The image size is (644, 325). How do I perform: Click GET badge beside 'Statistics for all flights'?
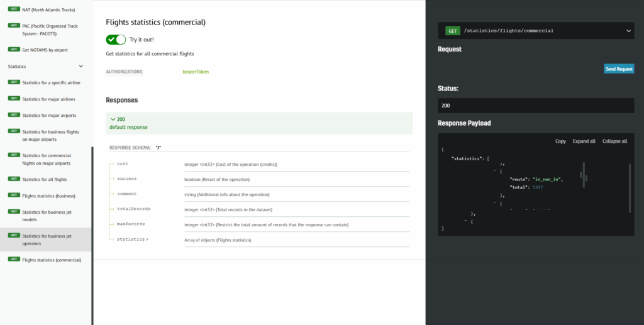pyautogui.click(x=13, y=179)
